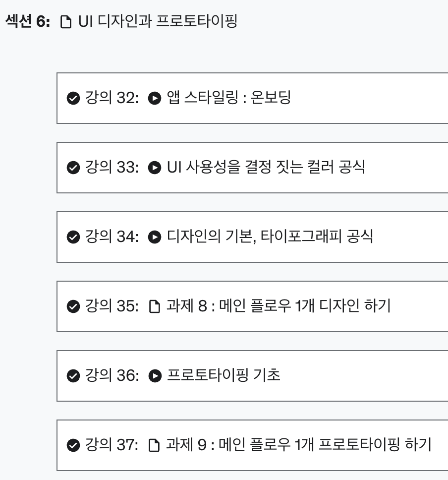The image size is (448, 480).
Task: Toggle completion checkmark on 강의 34
Action: 73,237
